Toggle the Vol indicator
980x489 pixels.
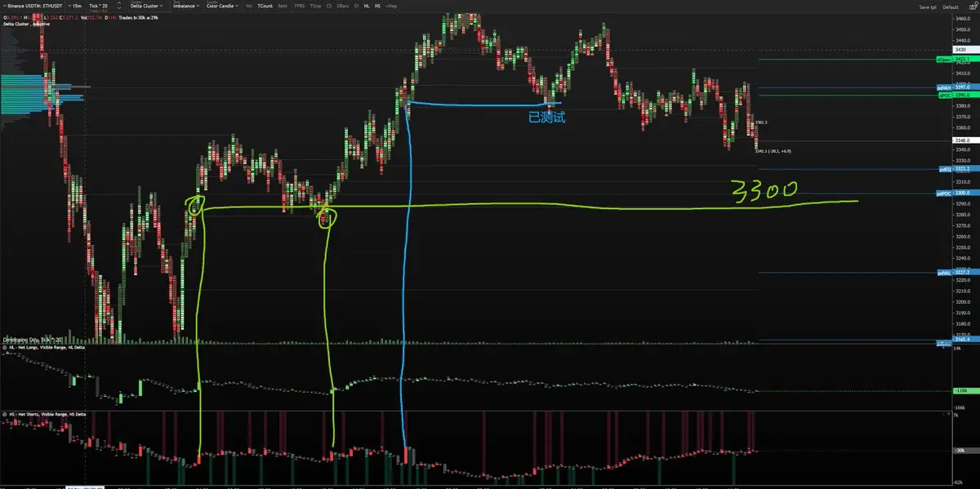pos(249,6)
